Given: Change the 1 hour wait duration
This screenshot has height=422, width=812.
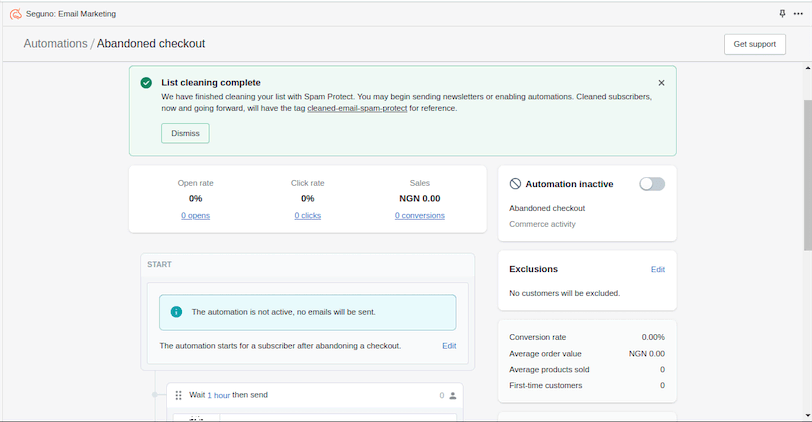Looking at the screenshot, I should (218, 395).
